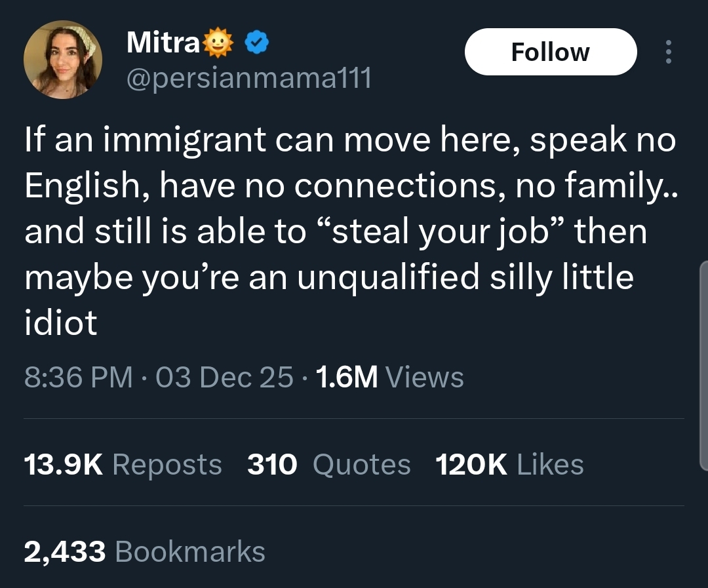The width and height of the screenshot is (708, 588).
Task: Open the Mitra display name link
Action: (163, 43)
